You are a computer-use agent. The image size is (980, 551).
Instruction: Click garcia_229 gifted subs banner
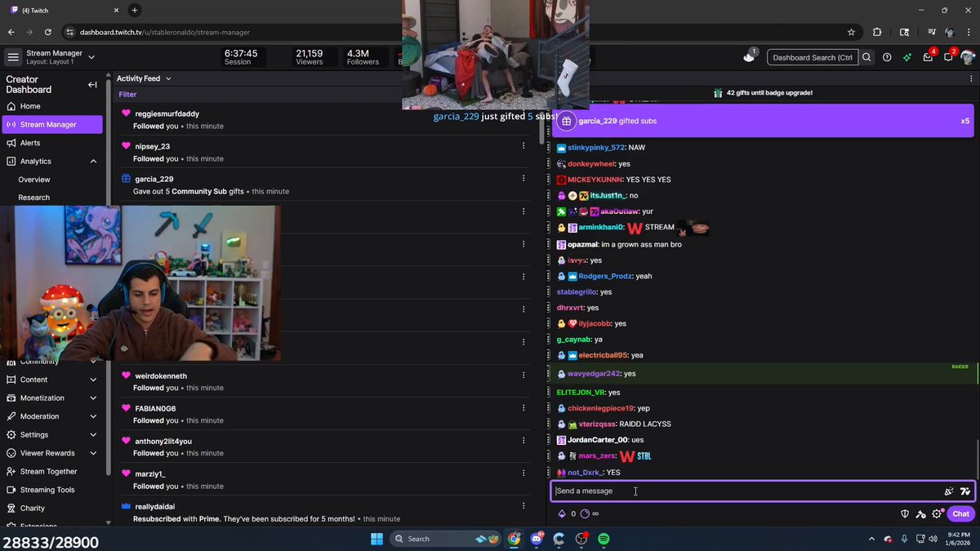point(763,121)
